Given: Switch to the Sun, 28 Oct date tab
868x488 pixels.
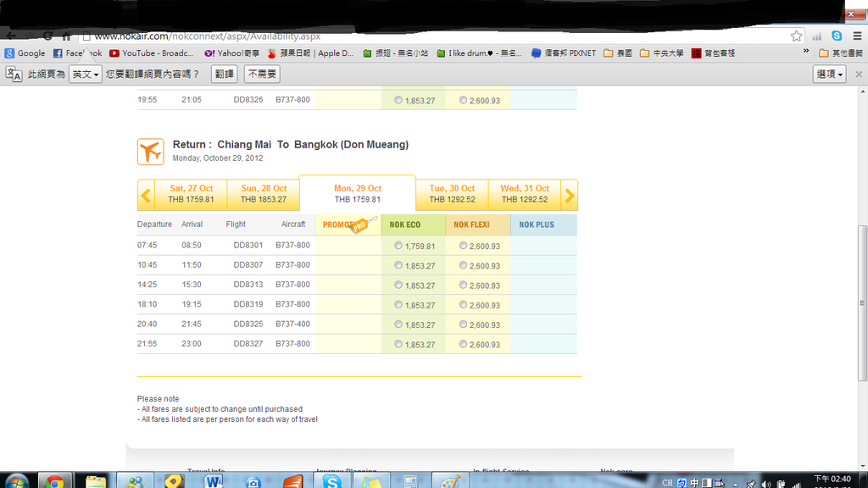Looking at the screenshot, I should pyautogui.click(x=264, y=196).
